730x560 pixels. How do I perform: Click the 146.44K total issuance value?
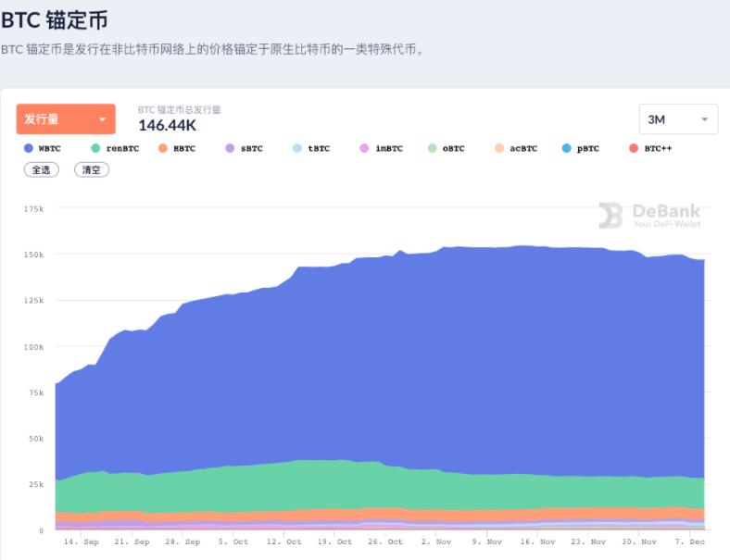(167, 125)
